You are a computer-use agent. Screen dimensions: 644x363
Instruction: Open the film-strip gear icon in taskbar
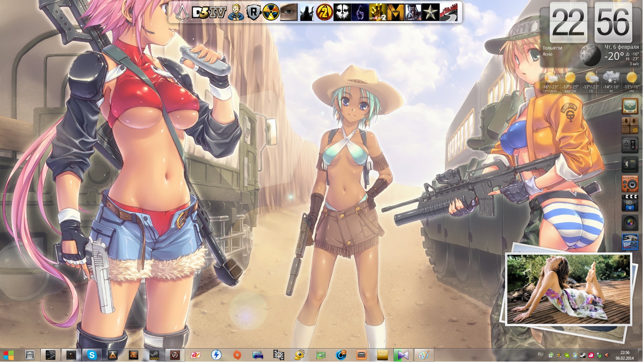[x=279, y=356]
